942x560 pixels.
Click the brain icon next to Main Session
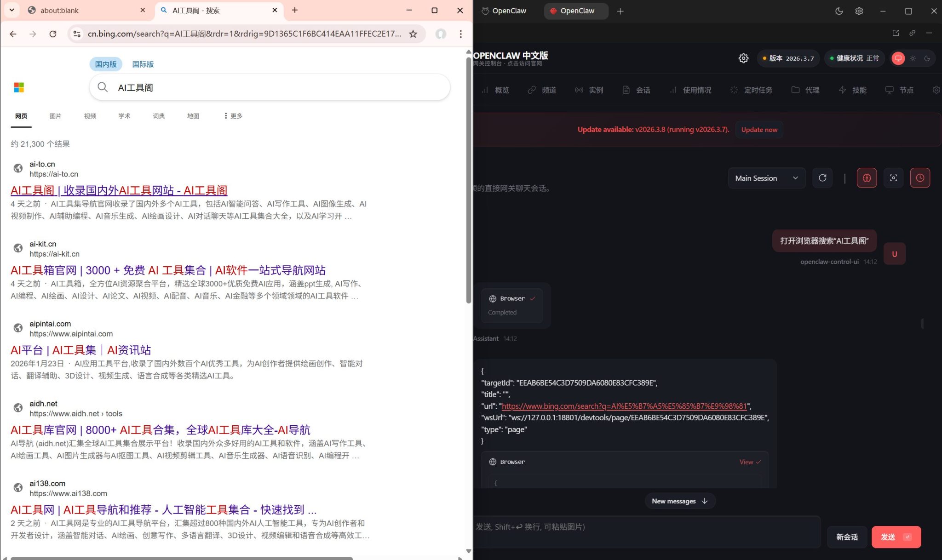tap(866, 178)
